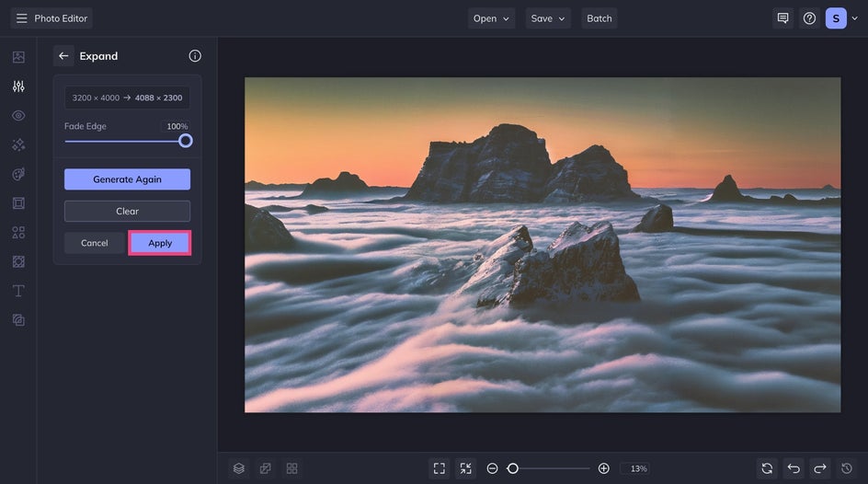Click the Photo Editor title label
868x484 pixels.
(x=61, y=18)
